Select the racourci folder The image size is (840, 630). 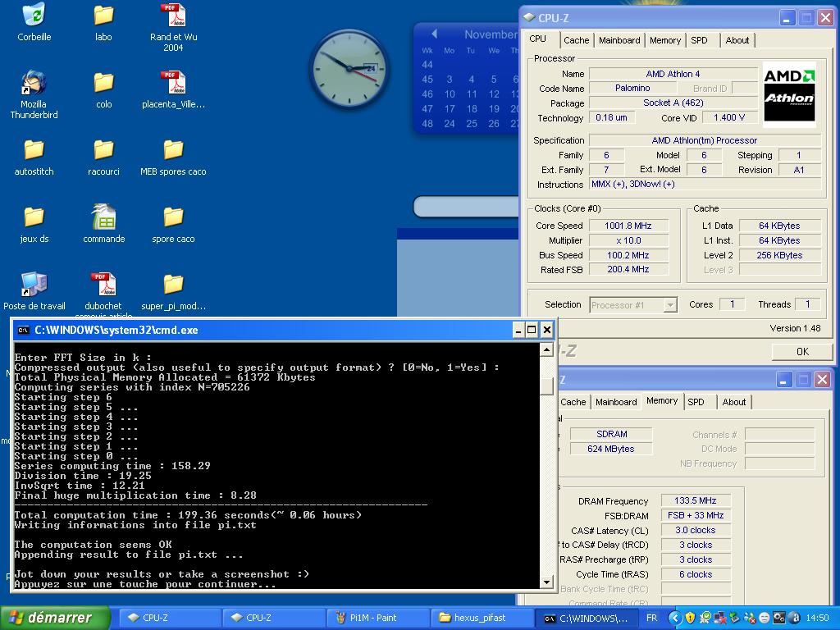pyautogui.click(x=103, y=150)
